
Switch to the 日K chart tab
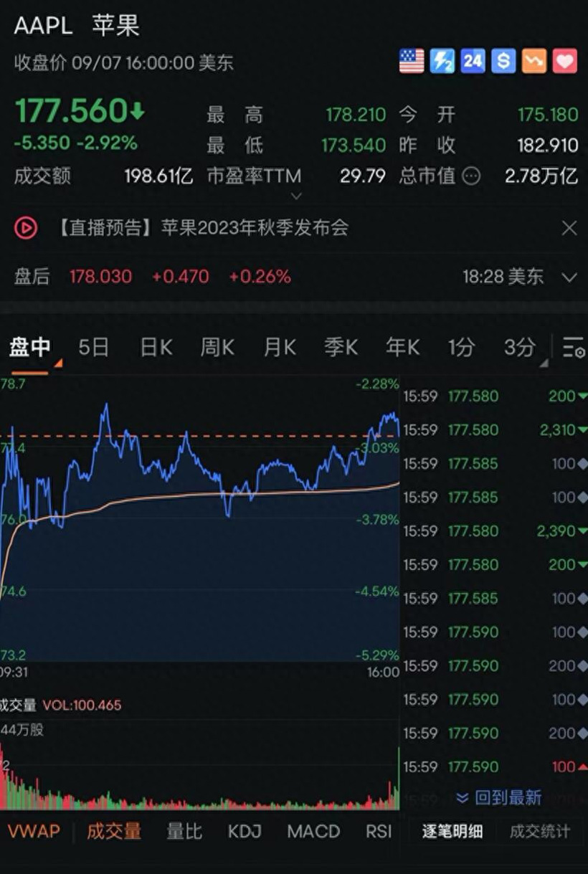(156, 348)
